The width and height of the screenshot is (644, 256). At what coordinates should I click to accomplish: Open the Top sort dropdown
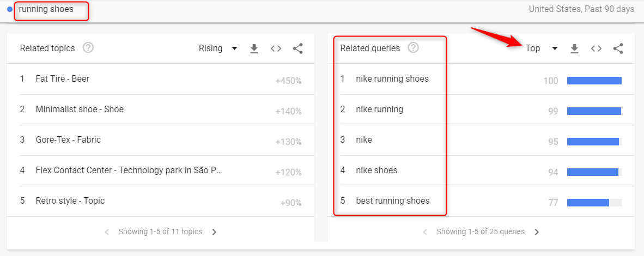(542, 48)
